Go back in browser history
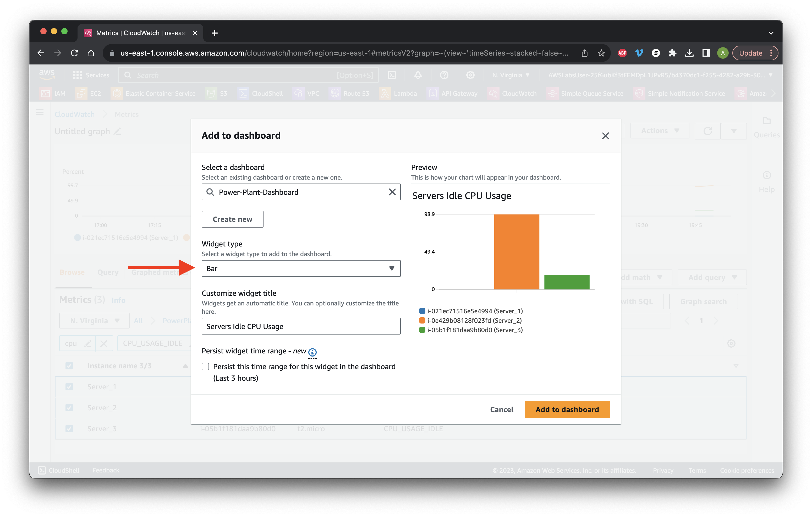The height and width of the screenshot is (517, 812). click(x=41, y=53)
